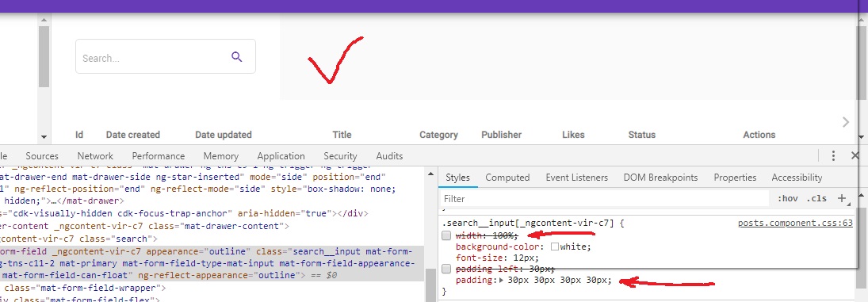Screen dimensions: 868x302
Task: Select the highlighted search__input mat-form-field node
Action: click(212, 262)
